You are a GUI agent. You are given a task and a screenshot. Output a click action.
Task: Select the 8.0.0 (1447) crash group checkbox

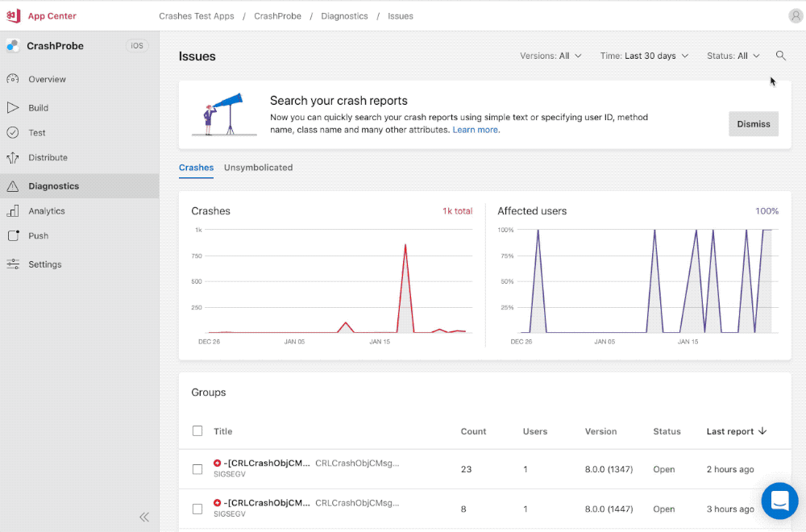[x=197, y=509]
